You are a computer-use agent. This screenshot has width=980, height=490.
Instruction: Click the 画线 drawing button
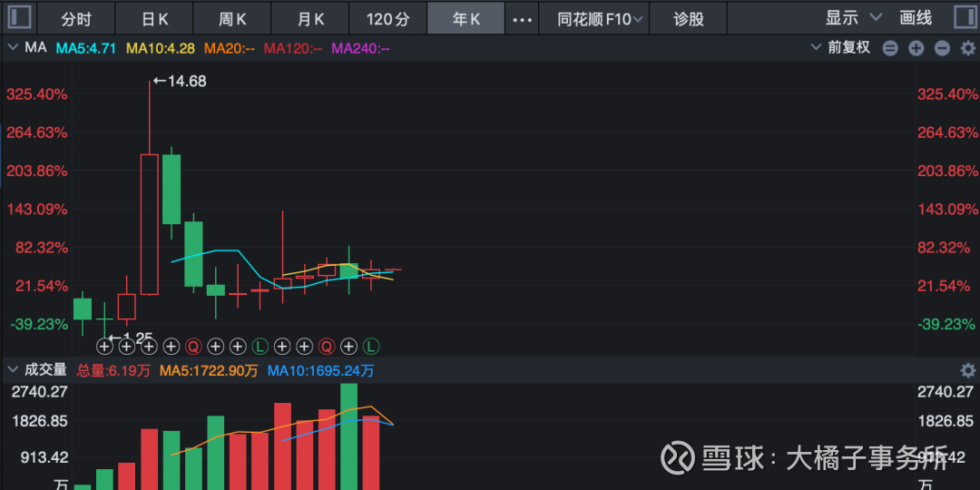click(915, 18)
